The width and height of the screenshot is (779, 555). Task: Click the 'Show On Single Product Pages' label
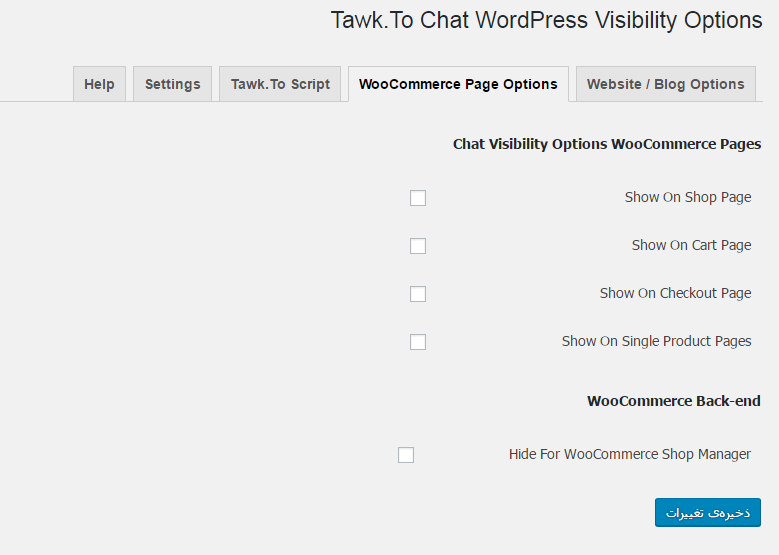[656, 341]
